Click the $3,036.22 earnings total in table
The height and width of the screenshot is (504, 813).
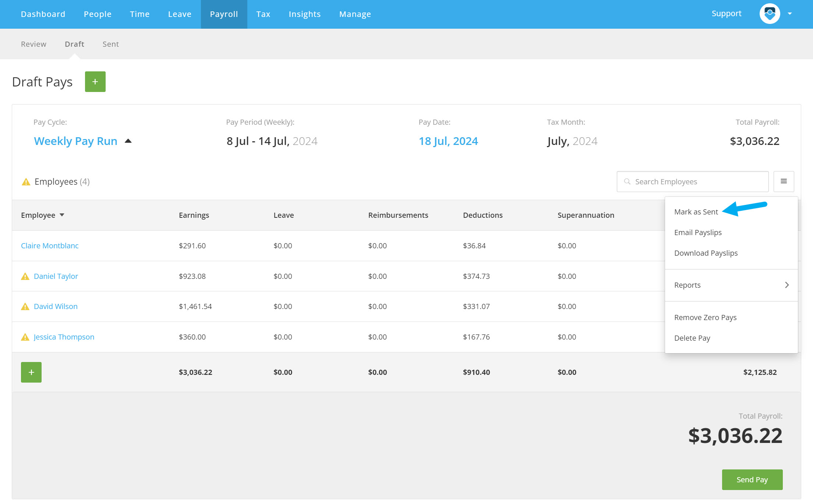pyautogui.click(x=195, y=372)
